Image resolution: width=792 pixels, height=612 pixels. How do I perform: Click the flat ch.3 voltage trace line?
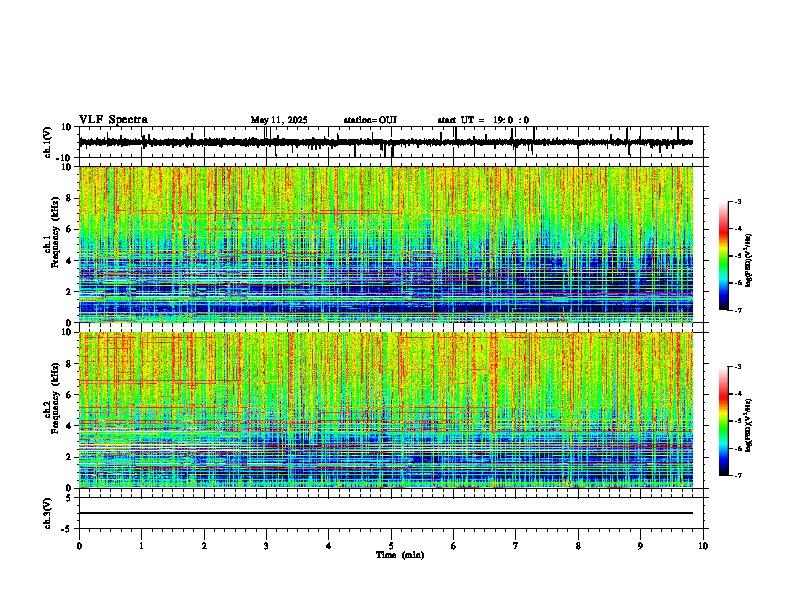[x=385, y=513]
